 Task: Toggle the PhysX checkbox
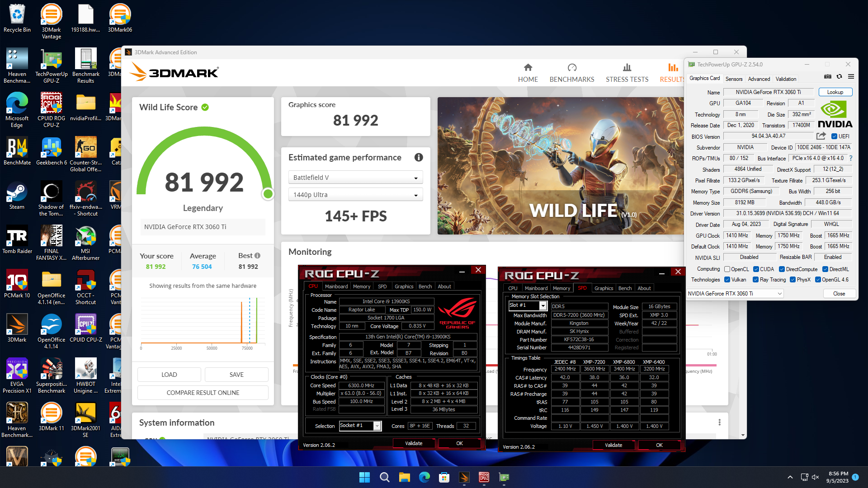pyautogui.click(x=793, y=280)
